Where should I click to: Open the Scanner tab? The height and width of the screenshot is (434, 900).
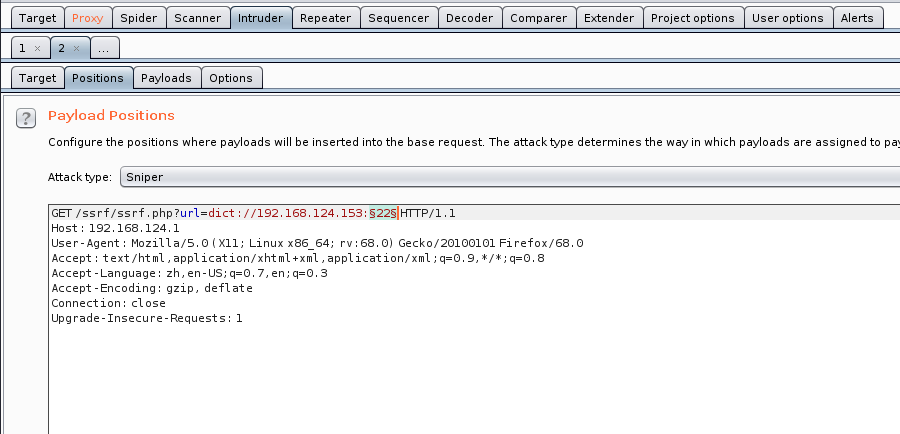pyautogui.click(x=197, y=18)
